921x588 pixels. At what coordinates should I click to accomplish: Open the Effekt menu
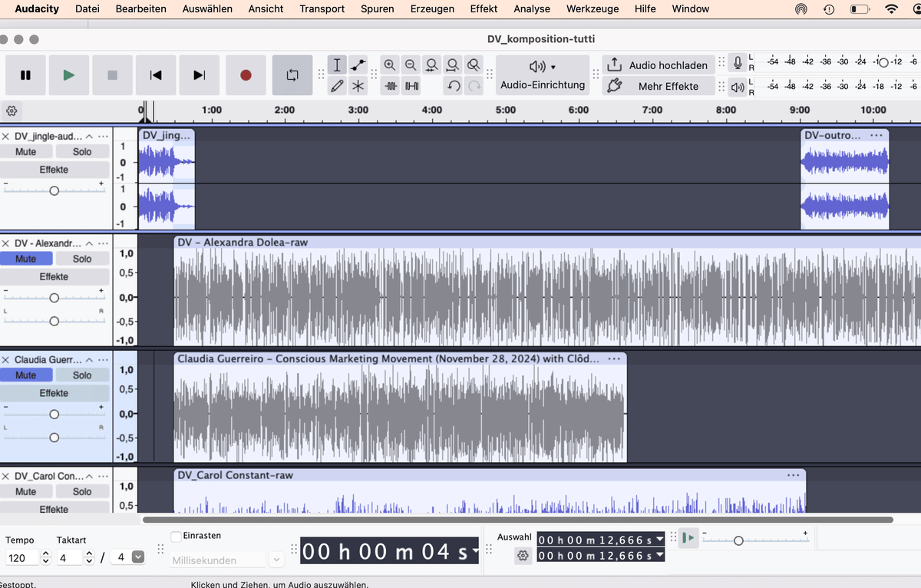(484, 8)
